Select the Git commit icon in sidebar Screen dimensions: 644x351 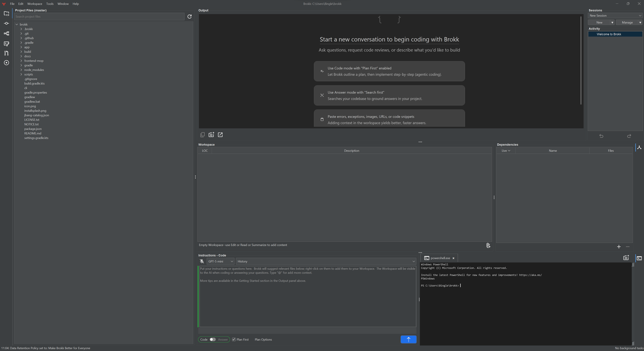tap(6, 23)
